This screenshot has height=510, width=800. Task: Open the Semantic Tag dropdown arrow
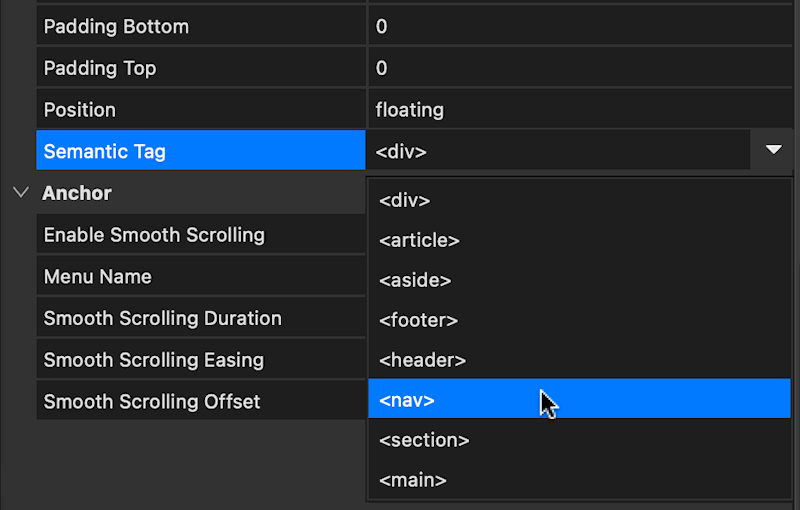(773, 150)
